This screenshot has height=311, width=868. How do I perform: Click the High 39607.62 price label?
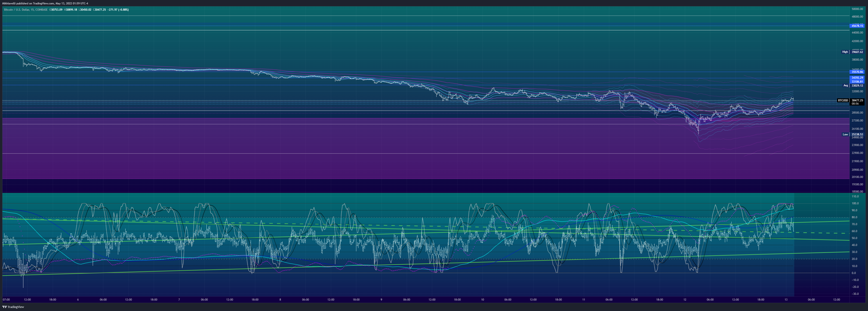click(x=853, y=52)
